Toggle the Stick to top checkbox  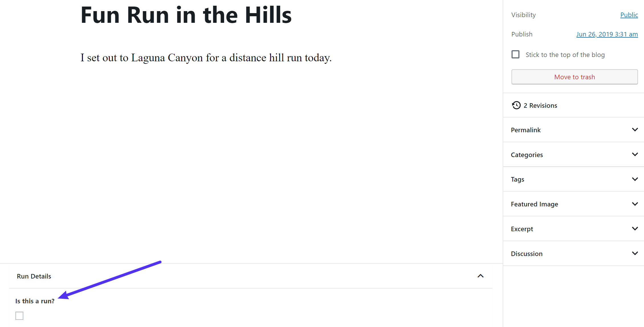click(x=515, y=55)
